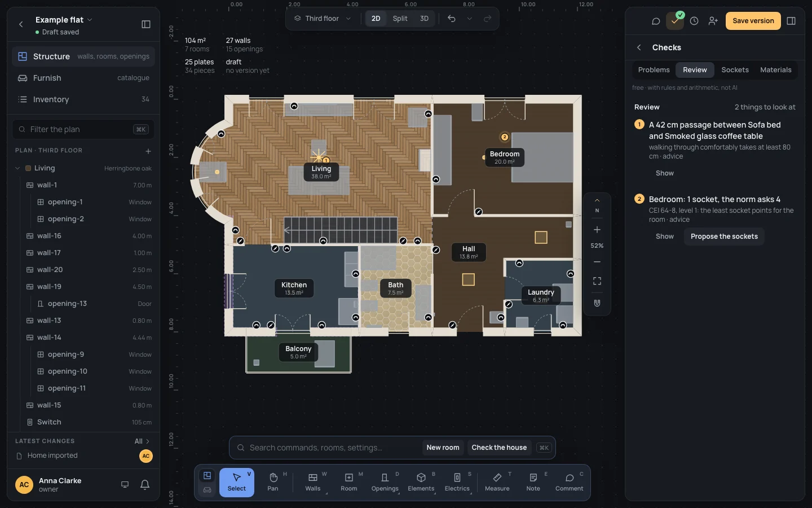Screen dimensions: 812x508
Task: Click the Propose the sockets button
Action: point(724,237)
